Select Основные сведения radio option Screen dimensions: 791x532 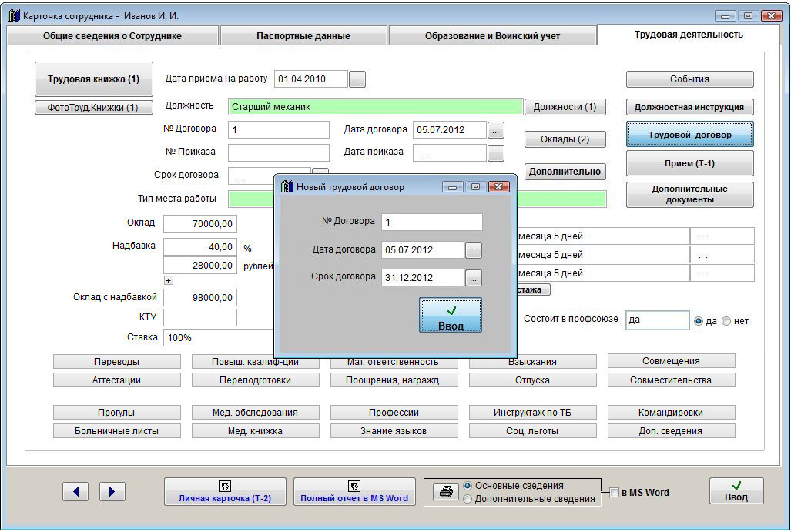468,486
